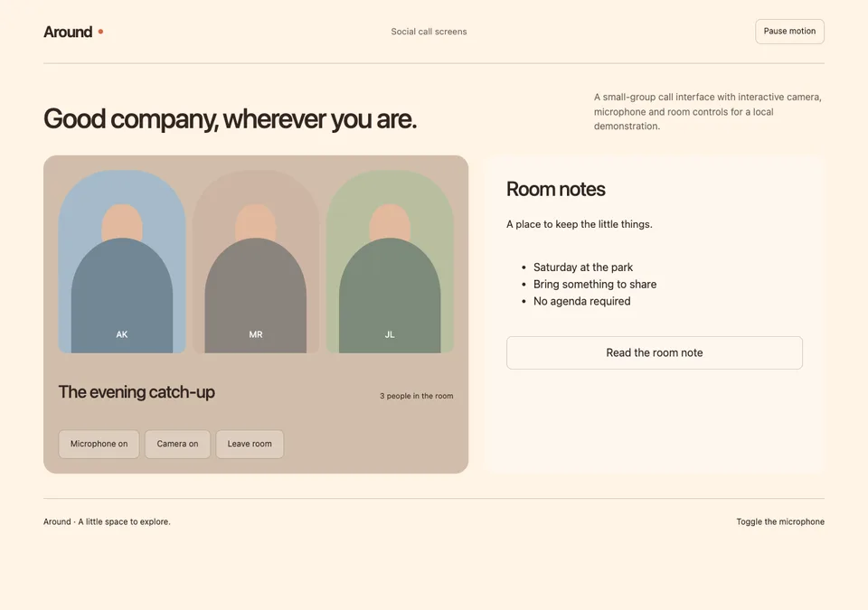Click the Saturday at the park note
Image resolution: width=868 pixels, height=610 pixels.
pyautogui.click(x=583, y=267)
